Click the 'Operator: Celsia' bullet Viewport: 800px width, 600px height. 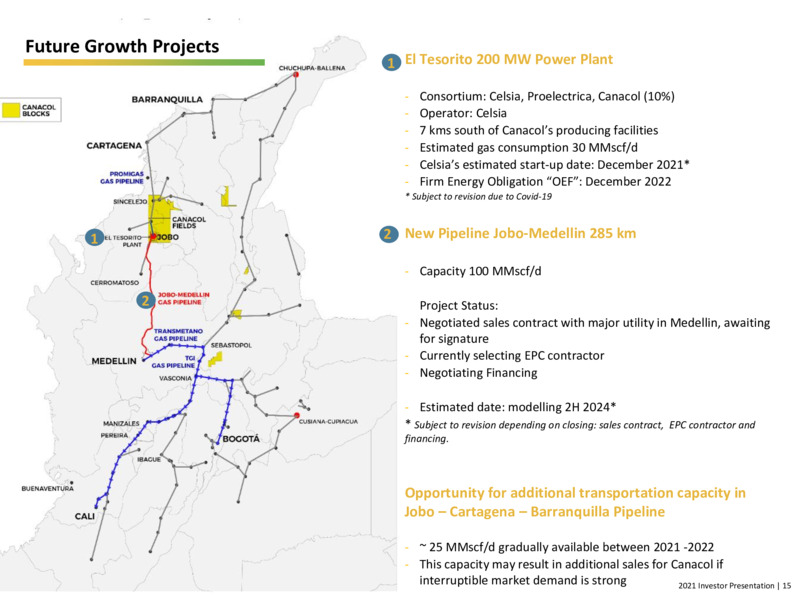[x=463, y=113]
